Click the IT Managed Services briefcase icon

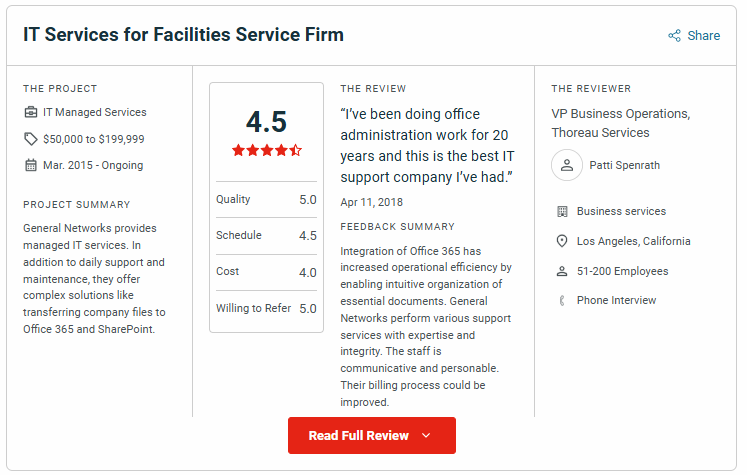[x=31, y=112]
